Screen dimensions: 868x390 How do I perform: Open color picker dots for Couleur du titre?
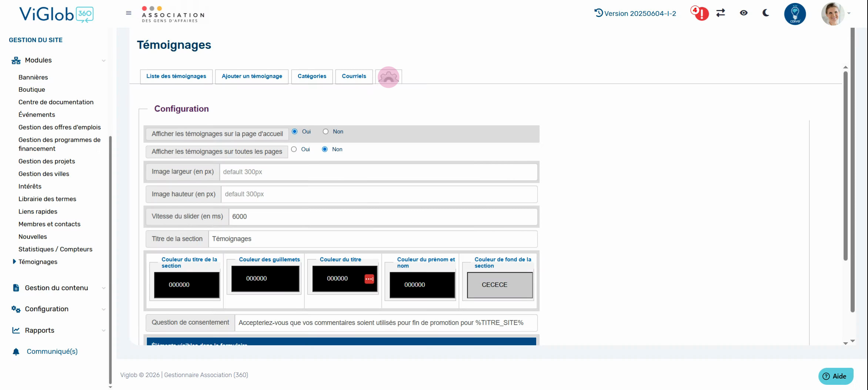(369, 279)
